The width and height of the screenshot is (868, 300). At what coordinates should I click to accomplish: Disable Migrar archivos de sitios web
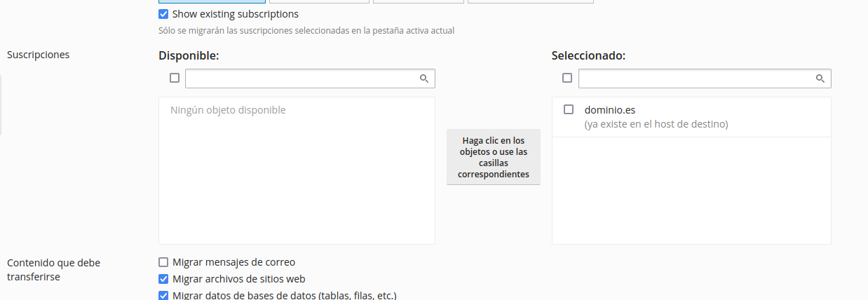point(163,279)
